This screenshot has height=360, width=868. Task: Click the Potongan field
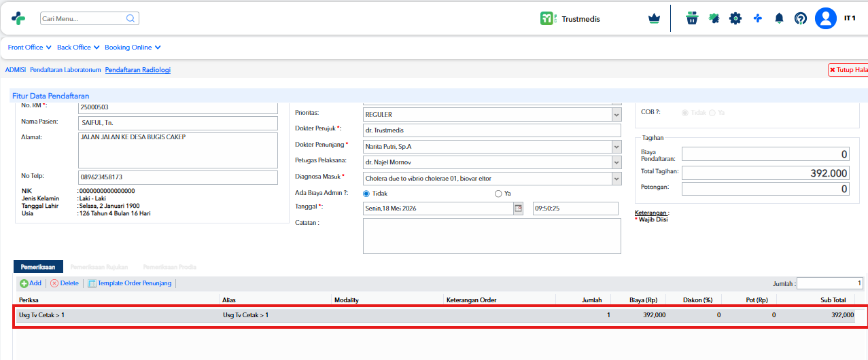[766, 189]
